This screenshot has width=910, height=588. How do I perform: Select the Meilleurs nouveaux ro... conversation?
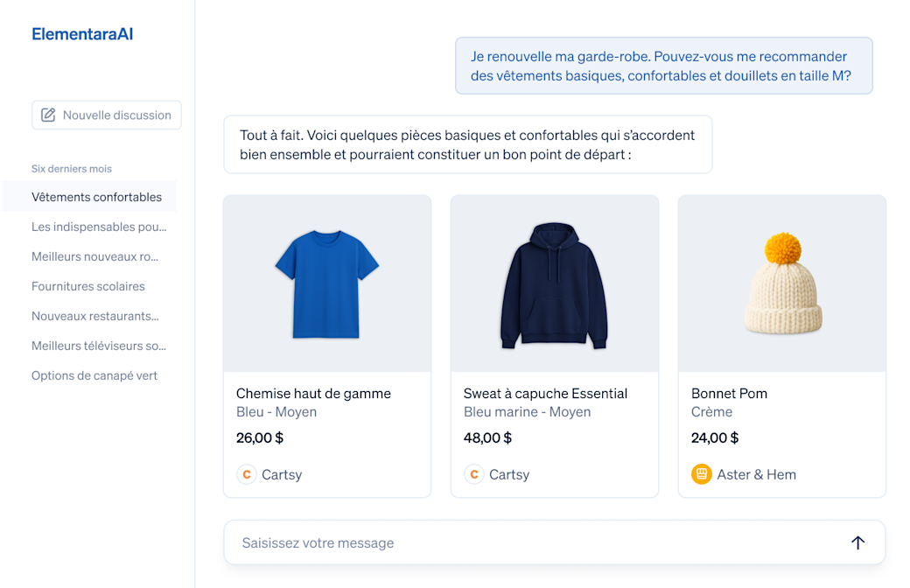(x=94, y=256)
